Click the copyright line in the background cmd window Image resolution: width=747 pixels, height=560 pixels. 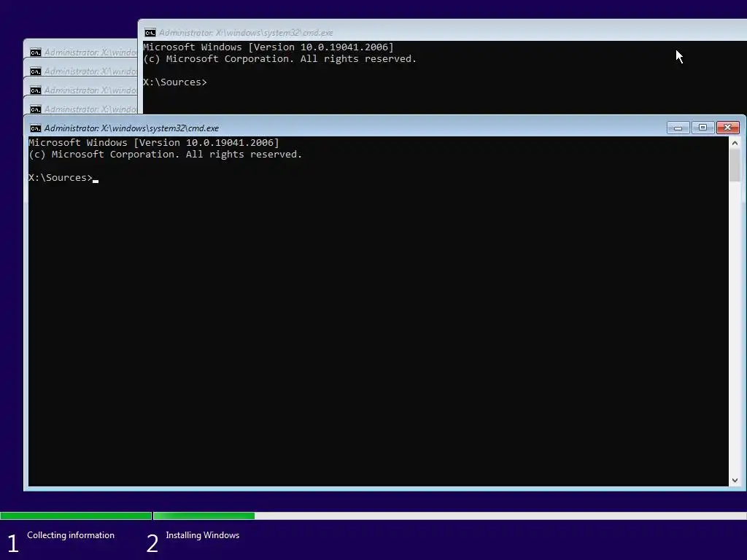[x=280, y=59]
